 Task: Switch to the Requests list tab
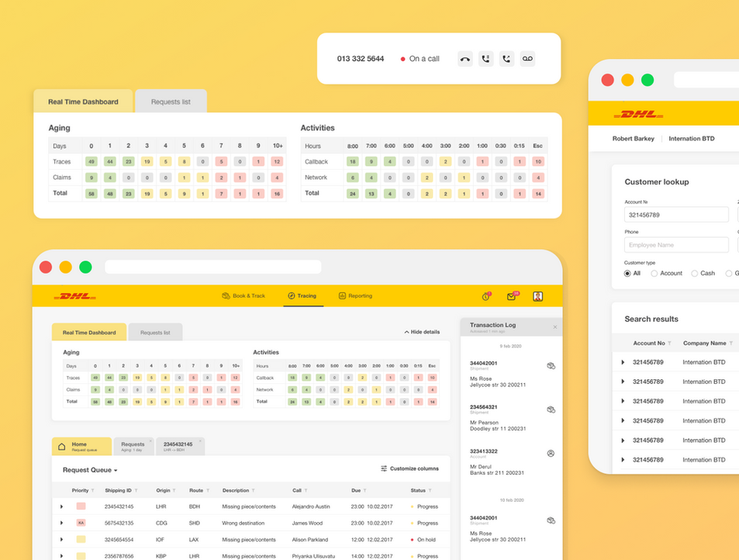(x=155, y=331)
